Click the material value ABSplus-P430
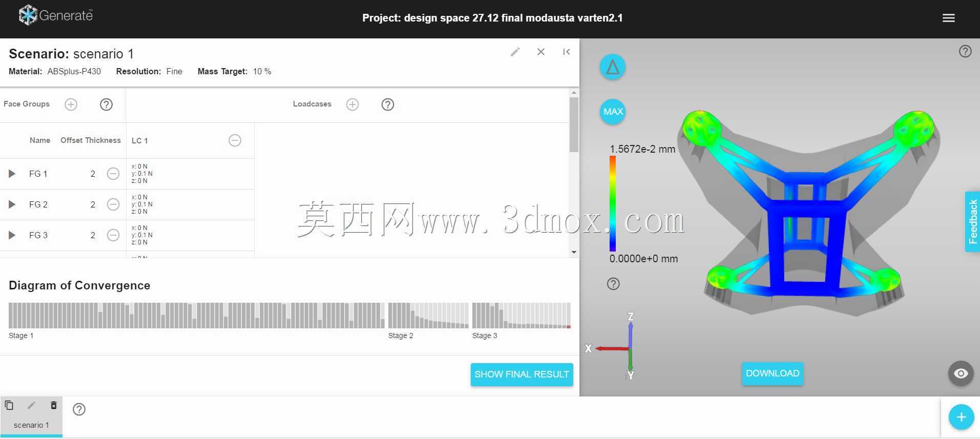This screenshot has width=980, height=439. tap(74, 71)
